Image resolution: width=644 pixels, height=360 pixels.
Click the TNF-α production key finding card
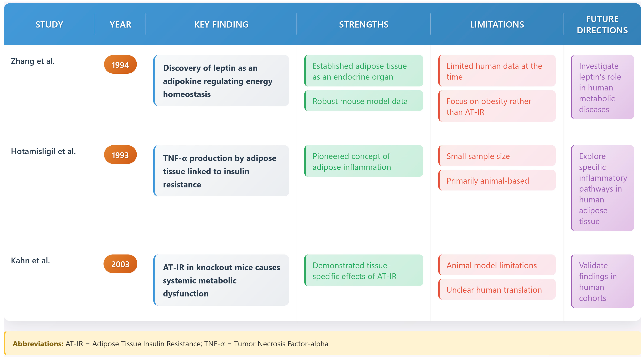221,171
